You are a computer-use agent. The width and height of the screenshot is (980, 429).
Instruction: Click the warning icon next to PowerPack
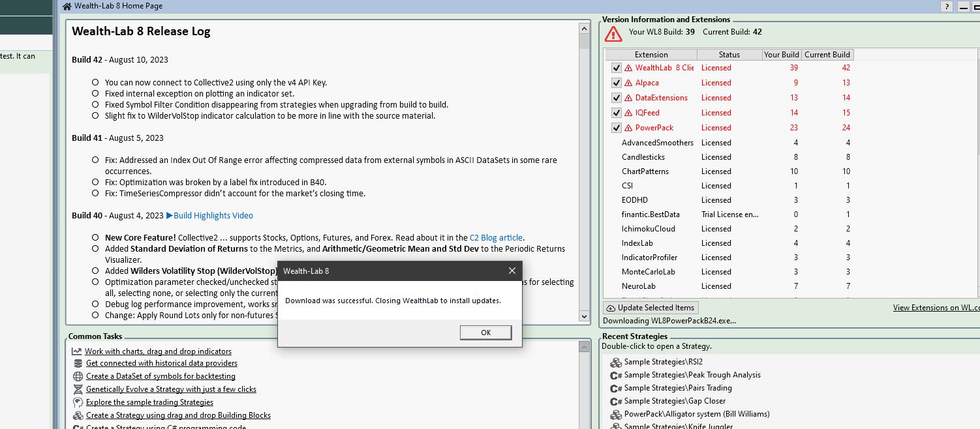point(628,128)
